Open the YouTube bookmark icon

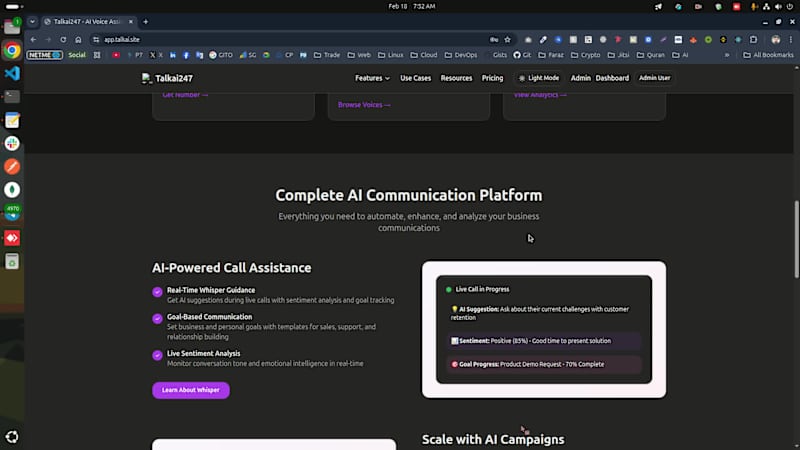(x=116, y=55)
